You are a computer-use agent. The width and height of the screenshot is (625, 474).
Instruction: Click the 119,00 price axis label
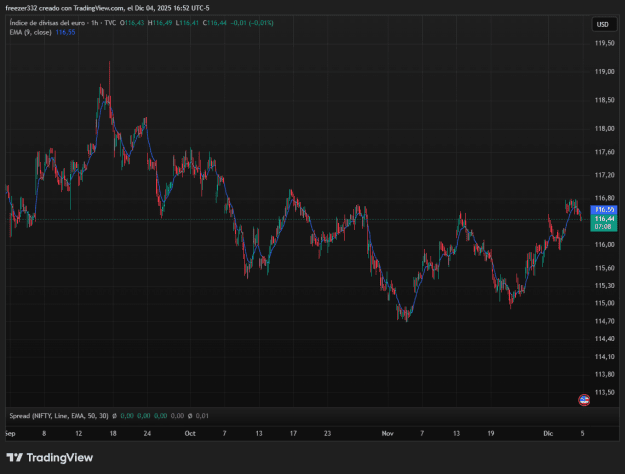tap(604, 72)
